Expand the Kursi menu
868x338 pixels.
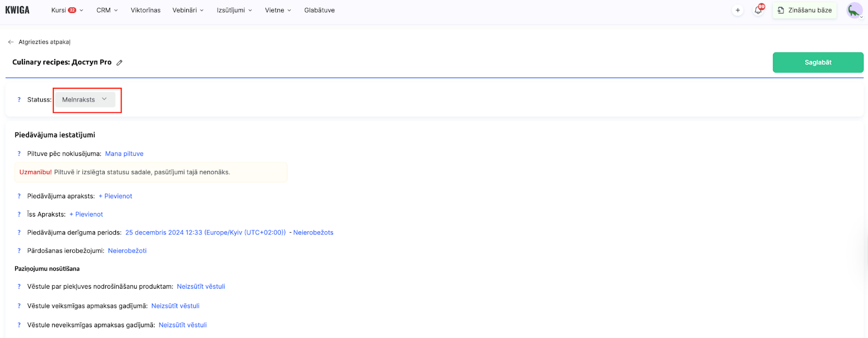67,10
